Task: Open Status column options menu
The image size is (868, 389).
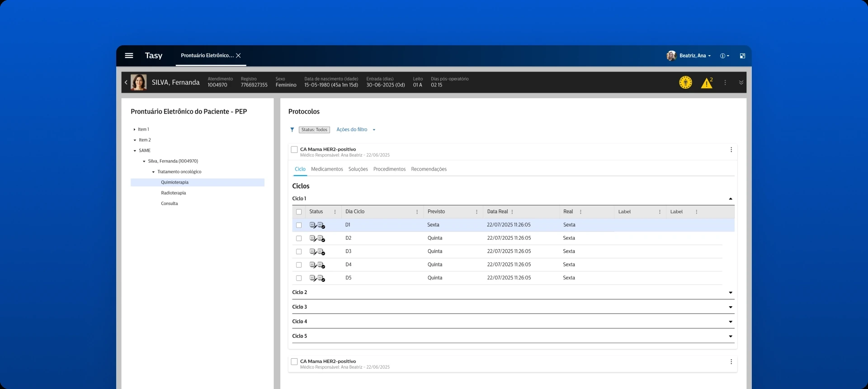Action: click(x=335, y=212)
